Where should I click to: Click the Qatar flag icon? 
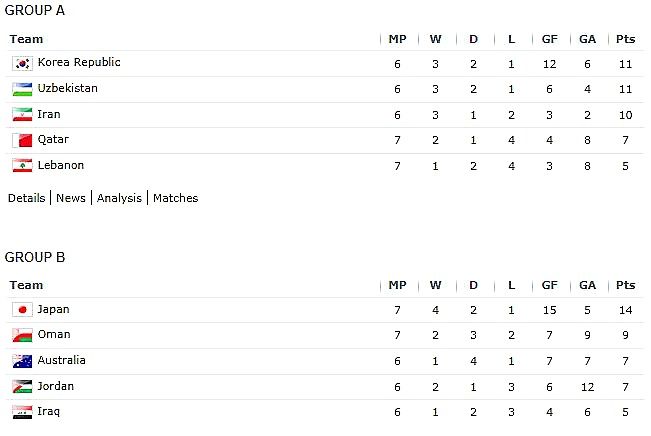click(x=22, y=140)
